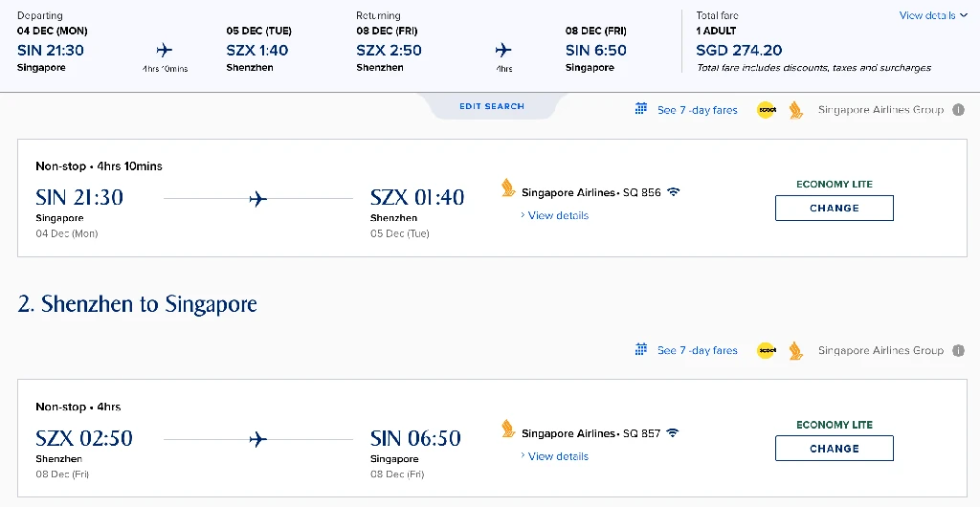Click the SGD 274.20 total fare amount
The height and width of the screenshot is (507, 980).
(739, 51)
